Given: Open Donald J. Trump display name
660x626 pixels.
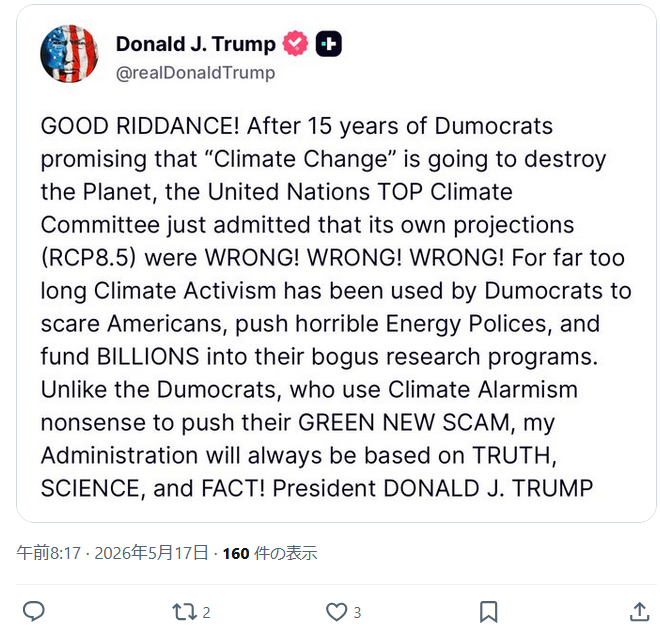Looking at the screenshot, I should point(196,44).
